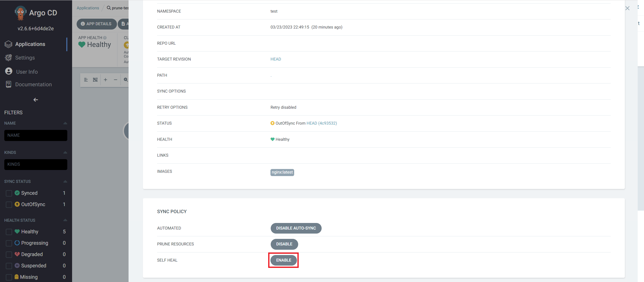This screenshot has width=644, height=282.
Task: Click the compact view align icon
Action: point(86,80)
